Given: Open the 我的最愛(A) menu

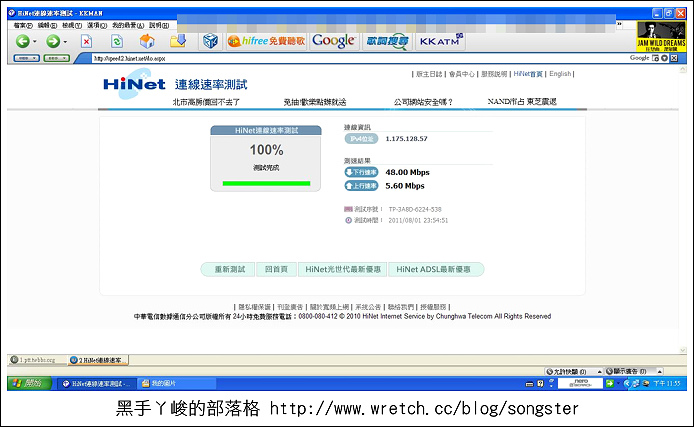Looking at the screenshot, I should 128,26.
